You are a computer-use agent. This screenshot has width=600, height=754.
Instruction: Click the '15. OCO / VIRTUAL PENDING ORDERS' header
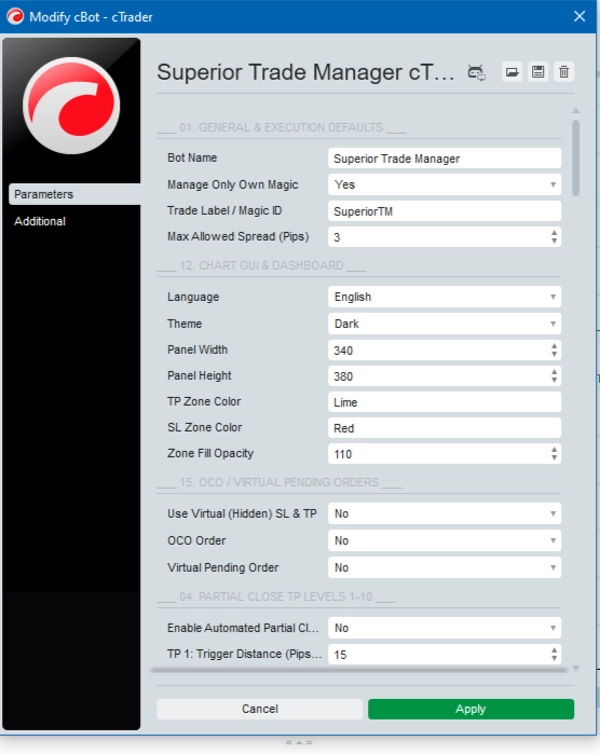point(279,482)
